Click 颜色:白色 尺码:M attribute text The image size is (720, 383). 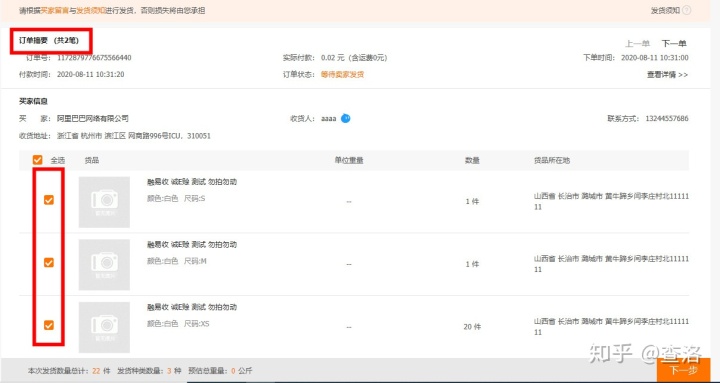[x=177, y=261]
